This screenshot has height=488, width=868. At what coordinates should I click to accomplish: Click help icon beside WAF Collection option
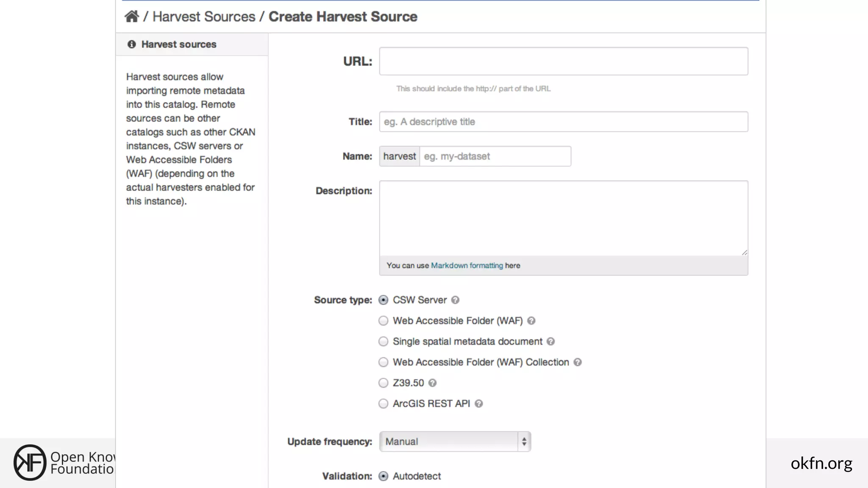click(577, 362)
